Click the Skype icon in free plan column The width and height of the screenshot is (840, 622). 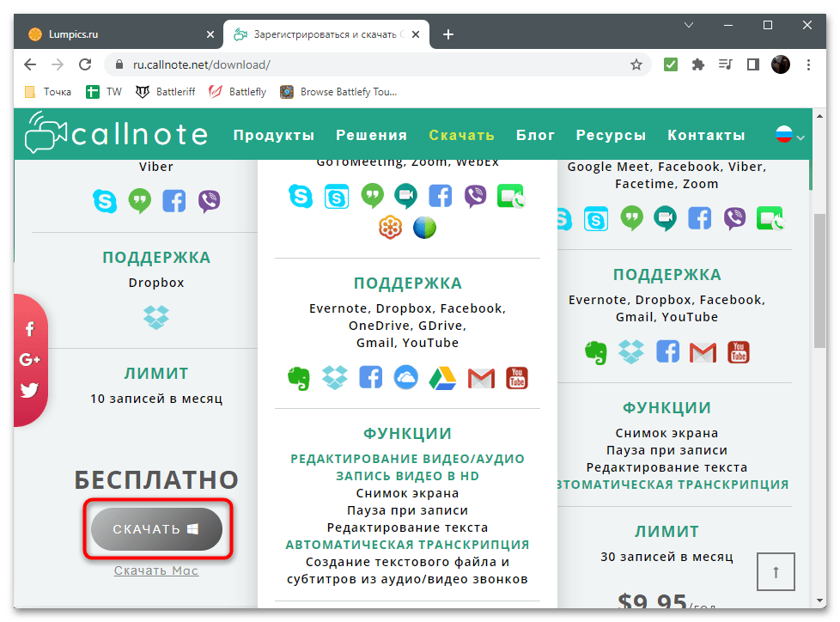pyautogui.click(x=105, y=201)
